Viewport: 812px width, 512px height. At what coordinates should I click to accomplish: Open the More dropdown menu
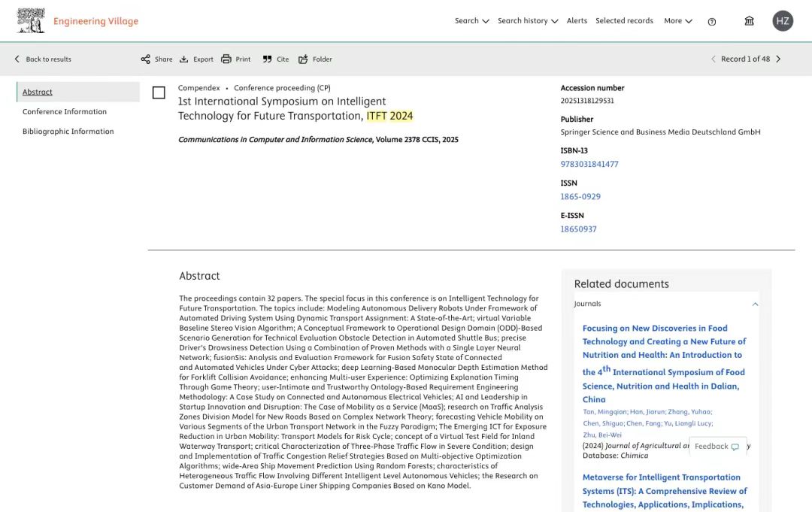click(x=678, y=21)
